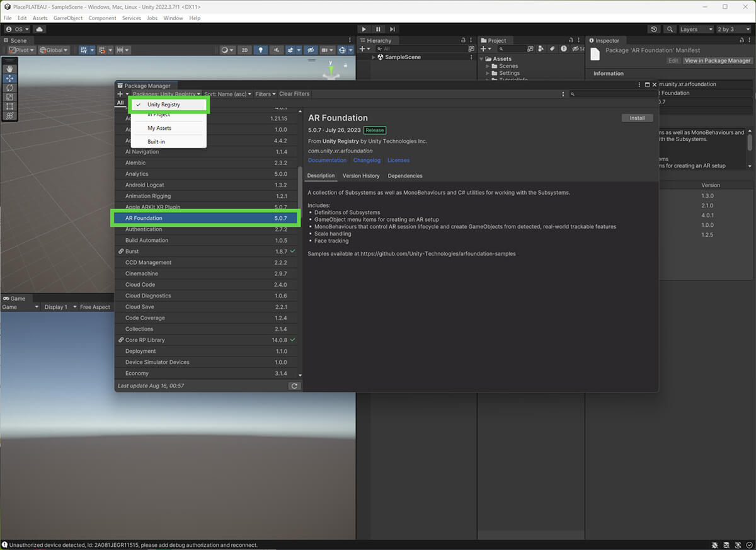Open the OS account dropdown
The image size is (756, 550).
click(x=18, y=29)
